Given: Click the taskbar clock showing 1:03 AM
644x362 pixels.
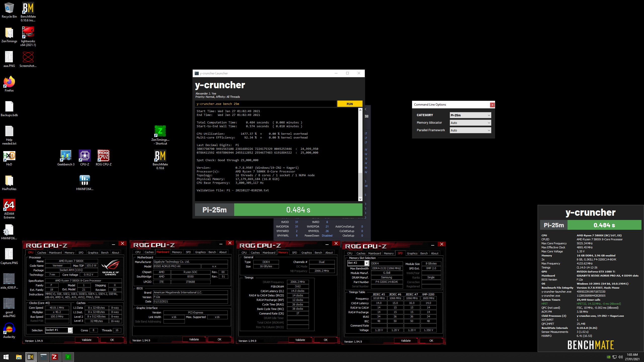Looking at the screenshot, I should 632,357.
